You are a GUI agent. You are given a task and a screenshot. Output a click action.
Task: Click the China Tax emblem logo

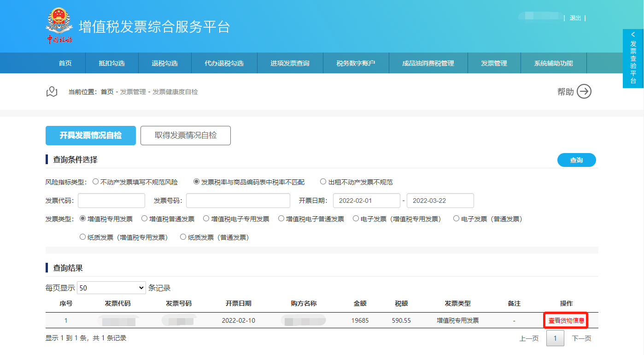point(59,25)
